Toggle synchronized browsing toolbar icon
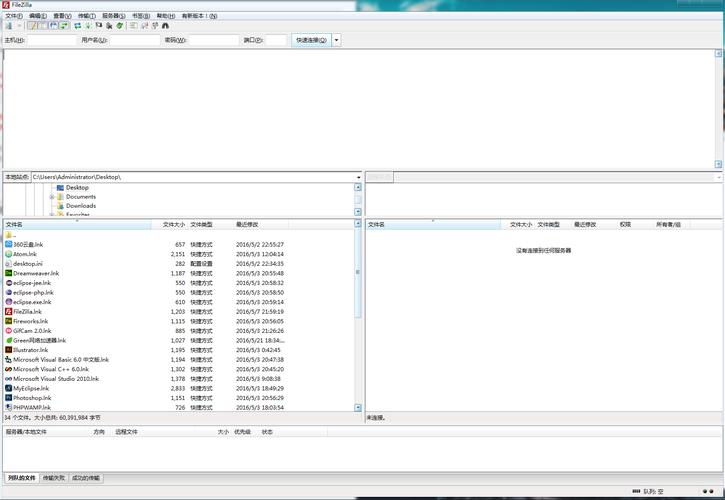Viewport: 725px width, 500px height. tap(155, 26)
